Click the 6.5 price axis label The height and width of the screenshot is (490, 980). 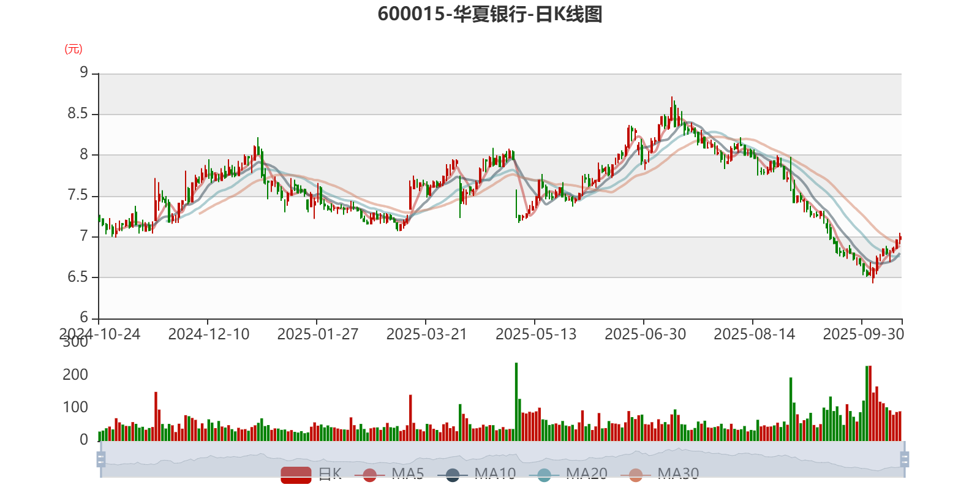tap(78, 277)
